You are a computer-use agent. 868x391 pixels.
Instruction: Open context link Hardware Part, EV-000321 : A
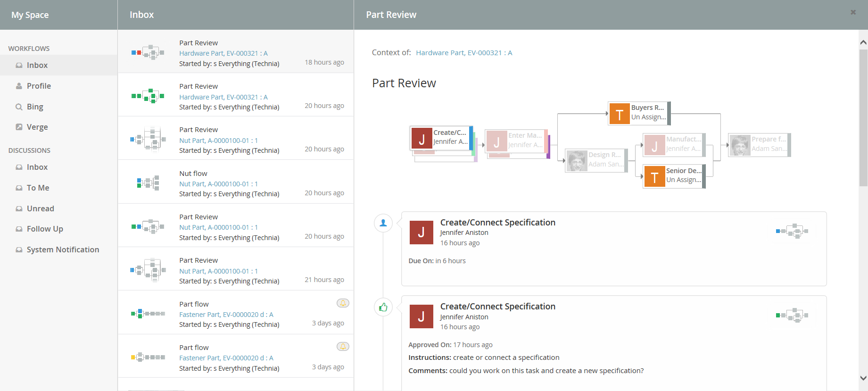pyautogui.click(x=463, y=53)
